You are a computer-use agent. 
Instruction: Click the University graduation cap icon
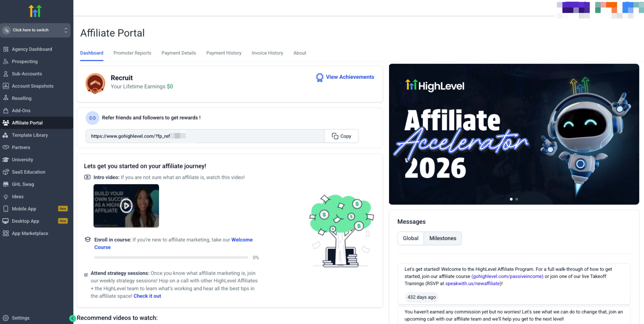click(6, 160)
